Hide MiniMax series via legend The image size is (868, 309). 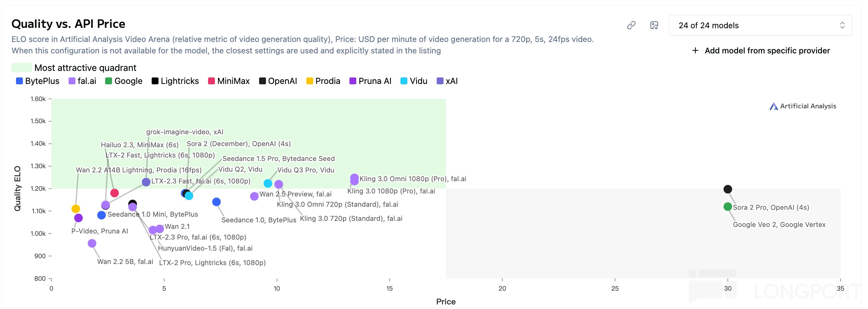click(229, 81)
